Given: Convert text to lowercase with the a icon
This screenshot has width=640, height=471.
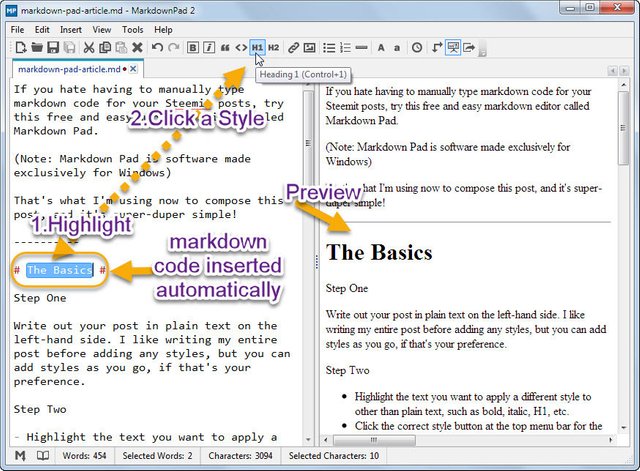Looking at the screenshot, I should [x=397, y=48].
